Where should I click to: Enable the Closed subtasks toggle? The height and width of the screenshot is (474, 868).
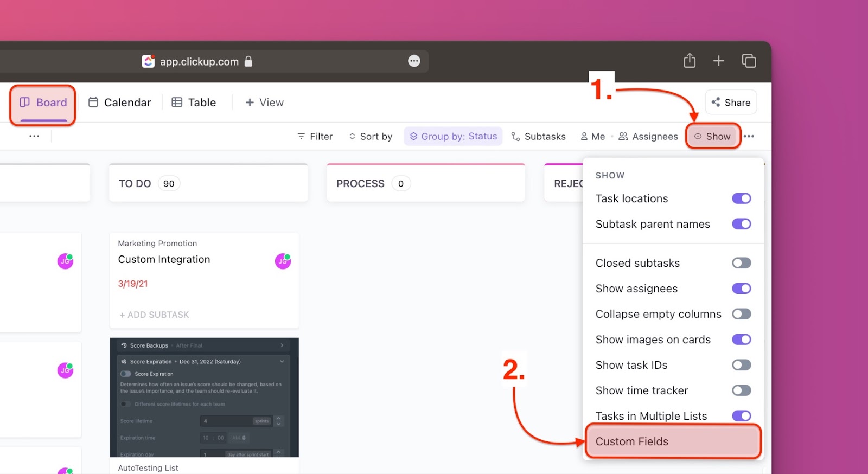741,263
